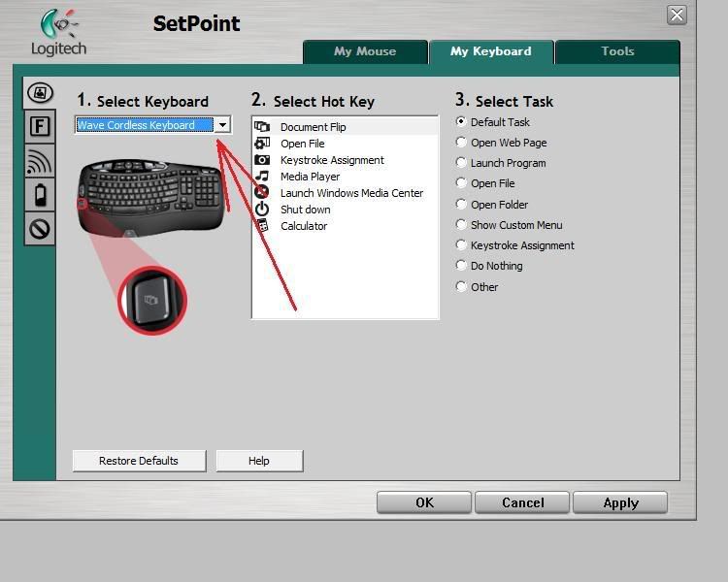Viewport: 728px width, 582px height.
Task: Select Shut down in hot key list
Action: (x=345, y=210)
